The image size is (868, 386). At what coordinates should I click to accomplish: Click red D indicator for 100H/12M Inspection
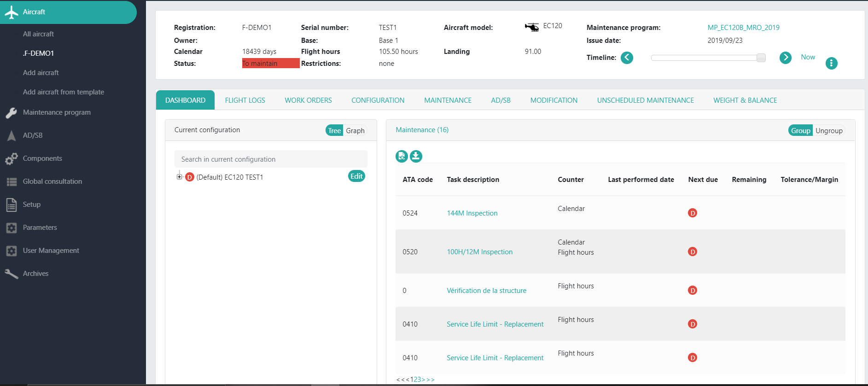coord(692,251)
